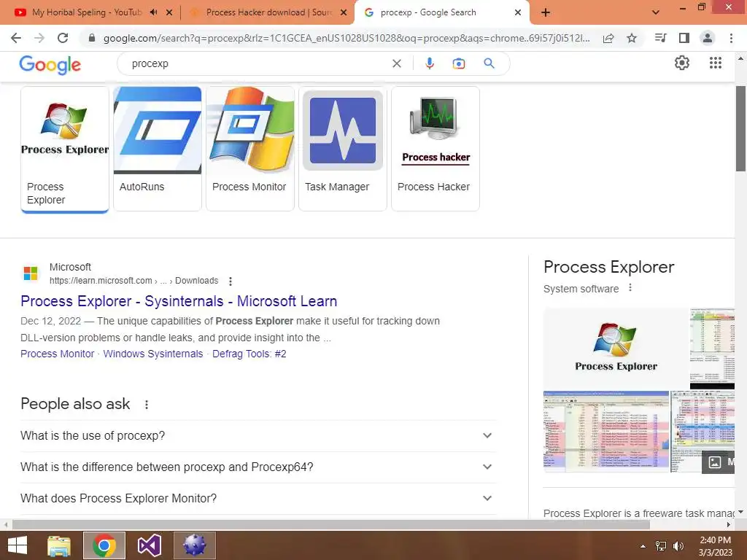The image size is (747, 560).
Task: Select the AutoRuns card
Action: coord(158,149)
